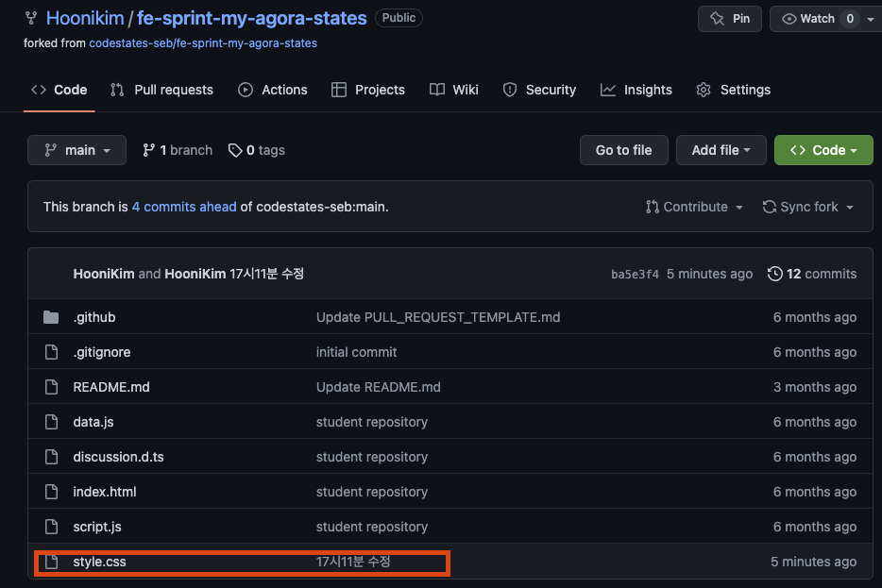This screenshot has width=882, height=588.
Task: Open the README.md file
Action: click(111, 387)
